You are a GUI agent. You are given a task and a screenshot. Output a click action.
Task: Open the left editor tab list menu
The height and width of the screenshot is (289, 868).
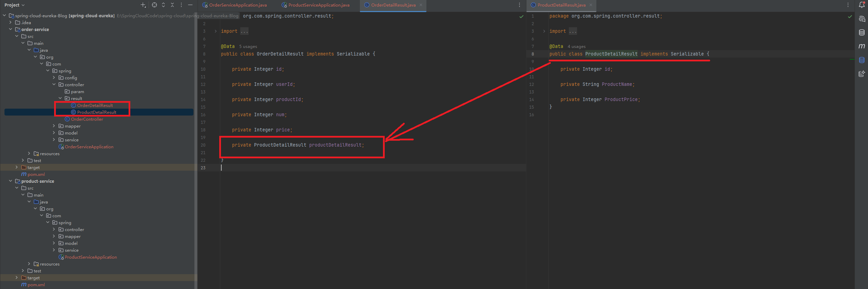[519, 5]
